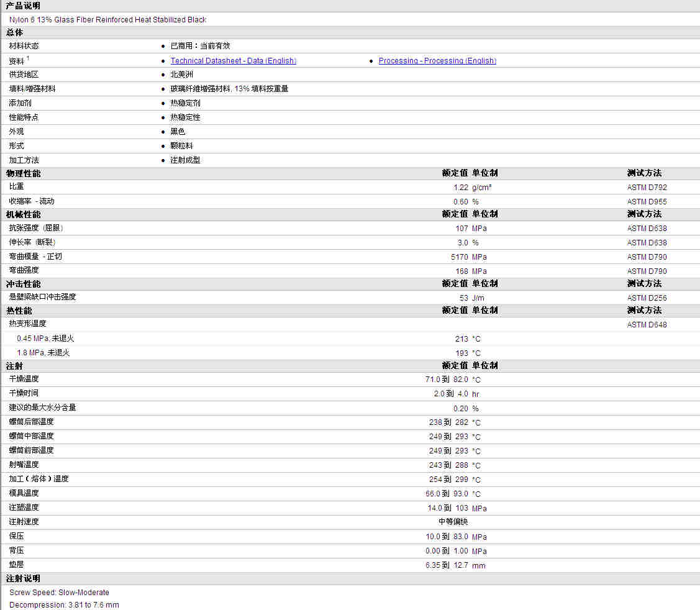Click the '收缩率 - 流动' row label
Screen dimensions: 700x610
click(31, 201)
